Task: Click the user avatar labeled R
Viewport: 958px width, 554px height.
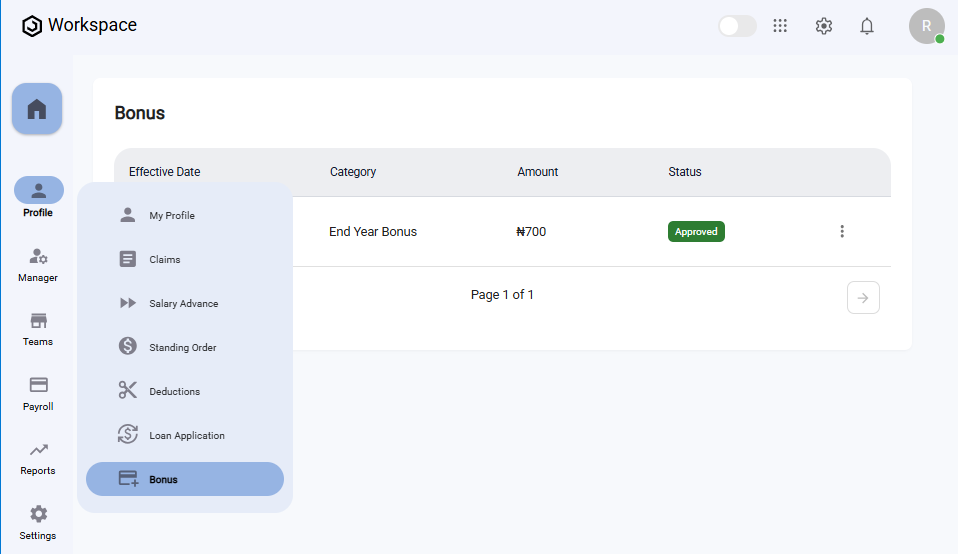Action: pos(926,26)
